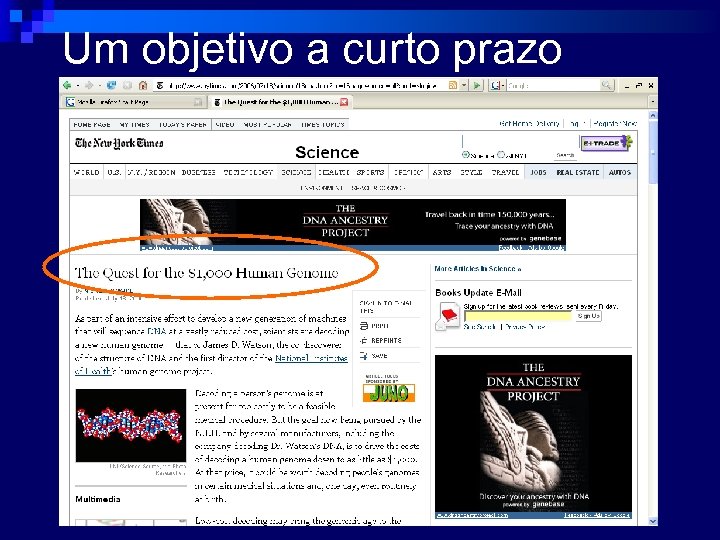Click the Stop loading icon
This screenshot has height=540, width=720.
point(127,85)
